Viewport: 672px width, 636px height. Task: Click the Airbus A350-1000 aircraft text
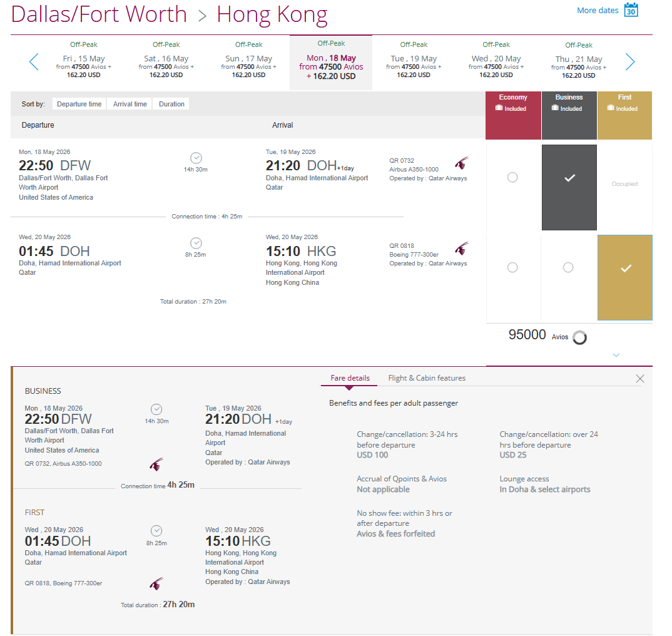pyautogui.click(x=414, y=170)
